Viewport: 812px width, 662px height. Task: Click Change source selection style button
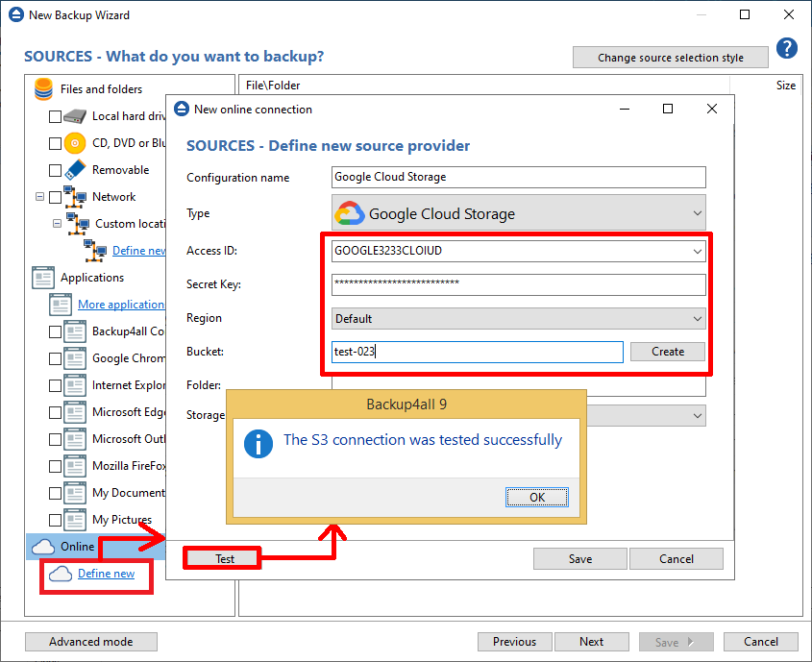point(670,58)
